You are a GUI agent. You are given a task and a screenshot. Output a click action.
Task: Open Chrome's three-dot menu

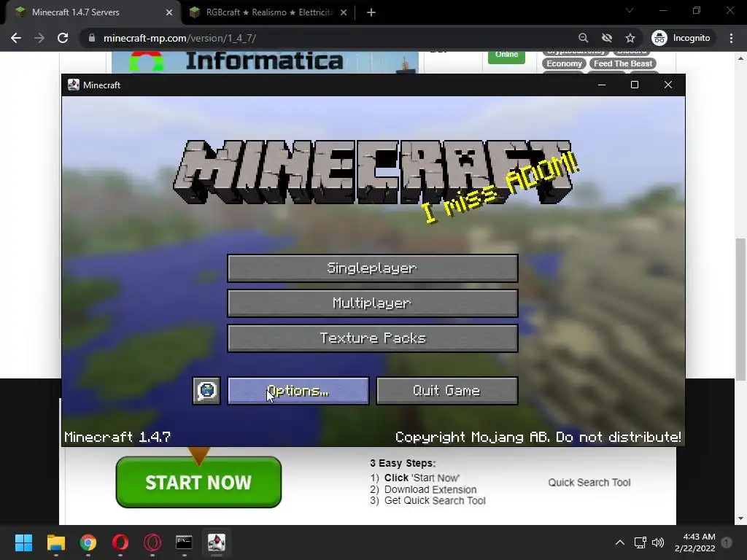point(731,38)
